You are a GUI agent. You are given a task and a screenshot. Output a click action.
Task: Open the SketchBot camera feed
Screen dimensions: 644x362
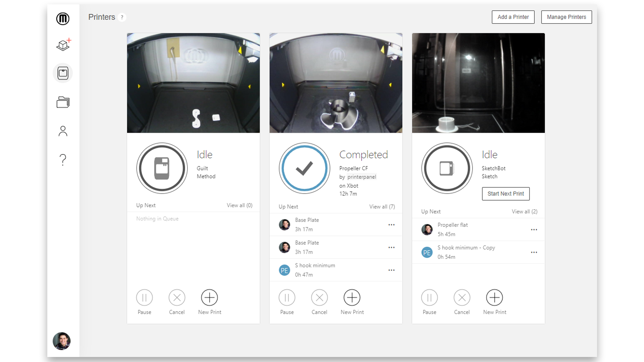(479, 83)
